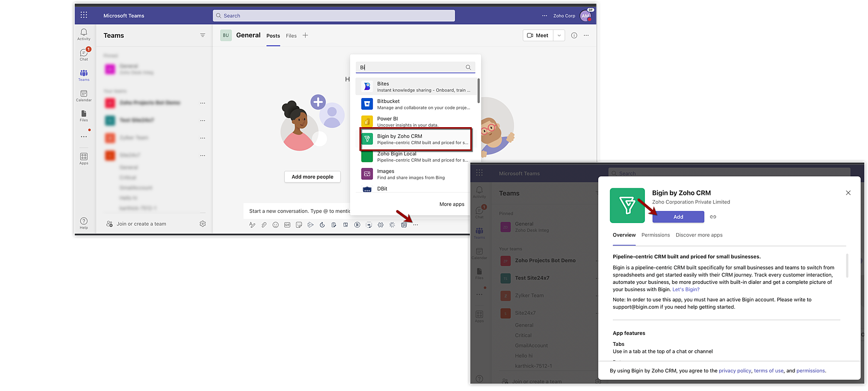The image size is (868, 391).
Task: Open channel more options ellipsis next to info
Action: (x=586, y=36)
